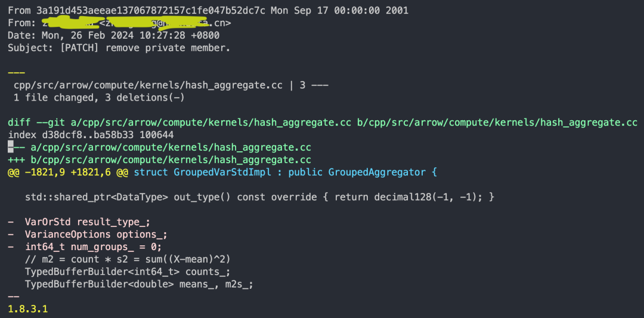The image size is (644, 318).
Task: Click the block cursor before '-- a/cpp/src'
Action: click(x=11, y=147)
